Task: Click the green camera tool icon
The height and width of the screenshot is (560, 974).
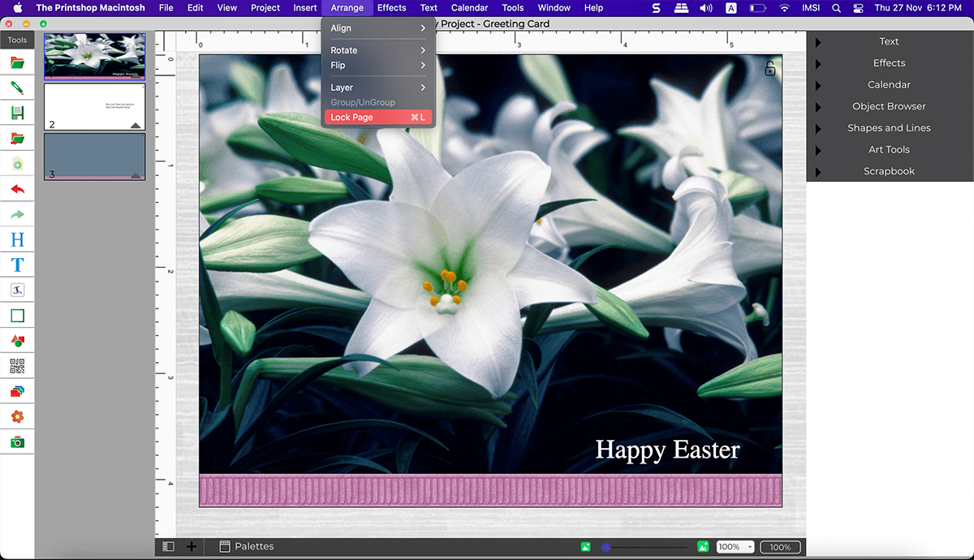Action: pyautogui.click(x=17, y=442)
